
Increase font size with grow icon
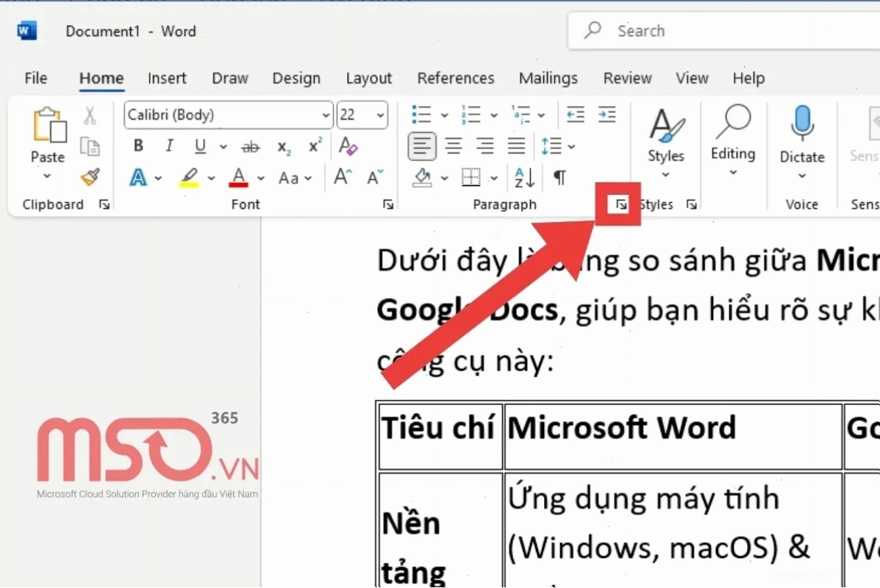click(343, 176)
